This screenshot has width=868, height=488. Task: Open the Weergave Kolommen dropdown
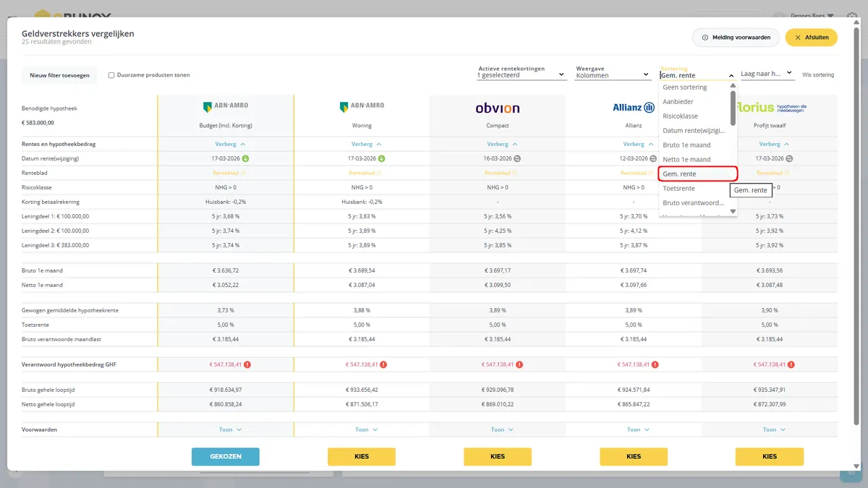(613, 75)
